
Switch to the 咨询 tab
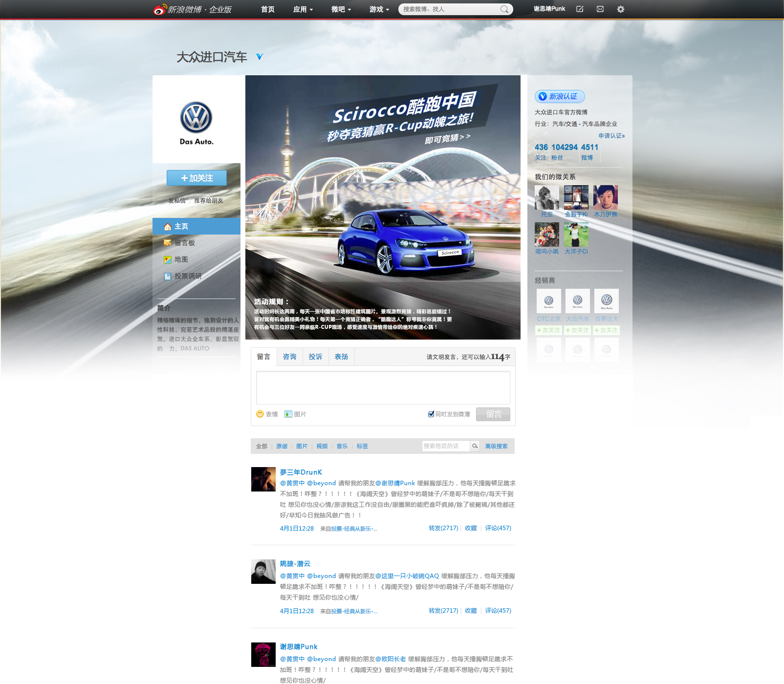tap(290, 357)
